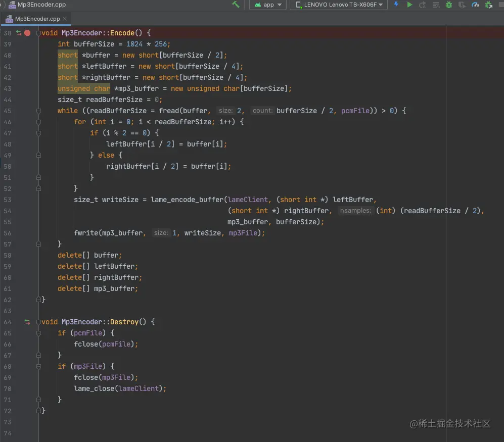Screen dimensions: 504x442
Task: Collapse the else block fold marker at line 49
Action: [x=38, y=155]
